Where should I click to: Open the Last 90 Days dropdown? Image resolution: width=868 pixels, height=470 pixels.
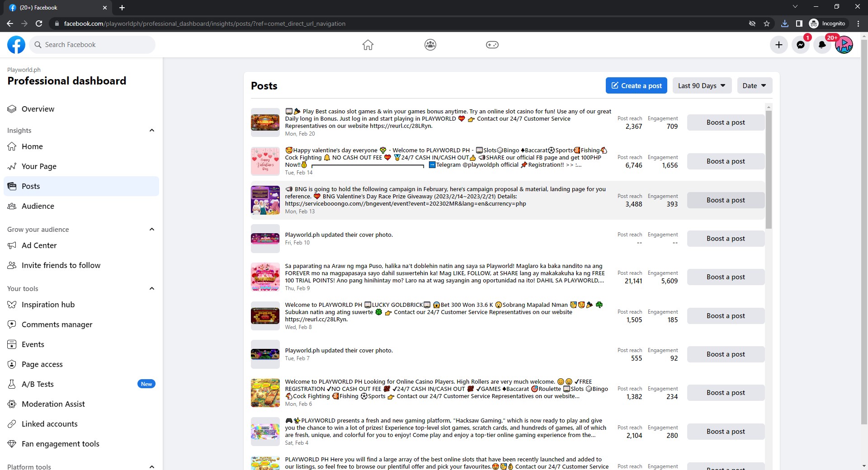tap(702, 86)
